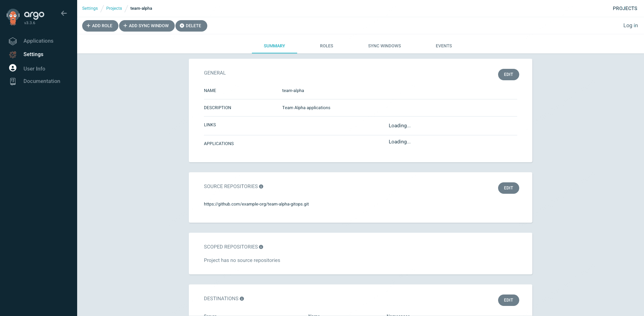Screen dimensions: 644x316
Task: Edit the DESTINATIONS section
Action: [508, 300]
